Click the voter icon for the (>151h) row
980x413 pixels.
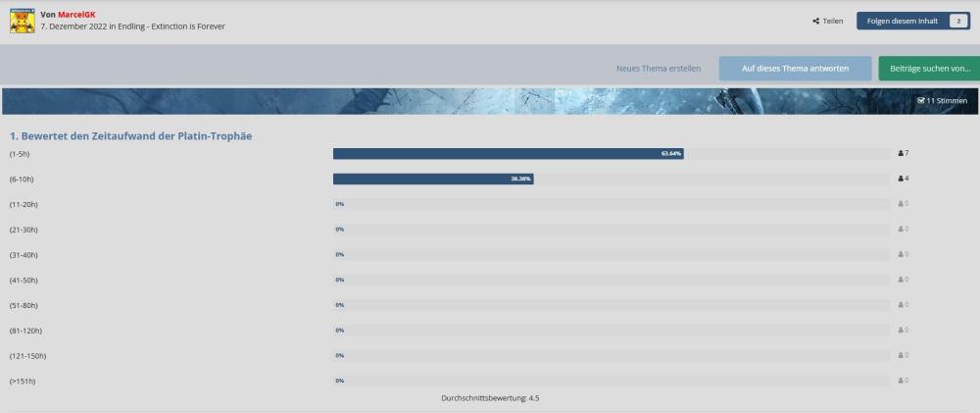tap(901, 381)
